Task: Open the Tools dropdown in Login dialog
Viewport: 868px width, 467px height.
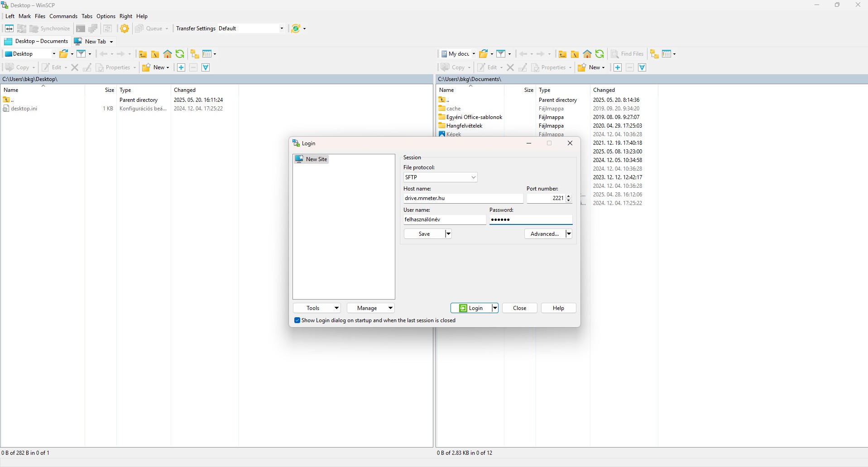Action: click(x=317, y=308)
